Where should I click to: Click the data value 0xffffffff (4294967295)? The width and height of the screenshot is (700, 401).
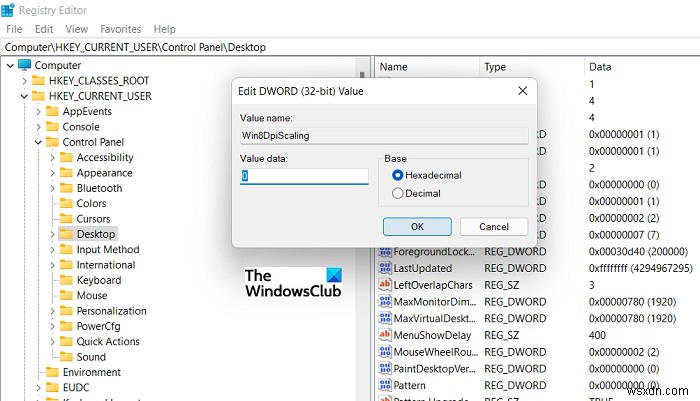(641, 268)
